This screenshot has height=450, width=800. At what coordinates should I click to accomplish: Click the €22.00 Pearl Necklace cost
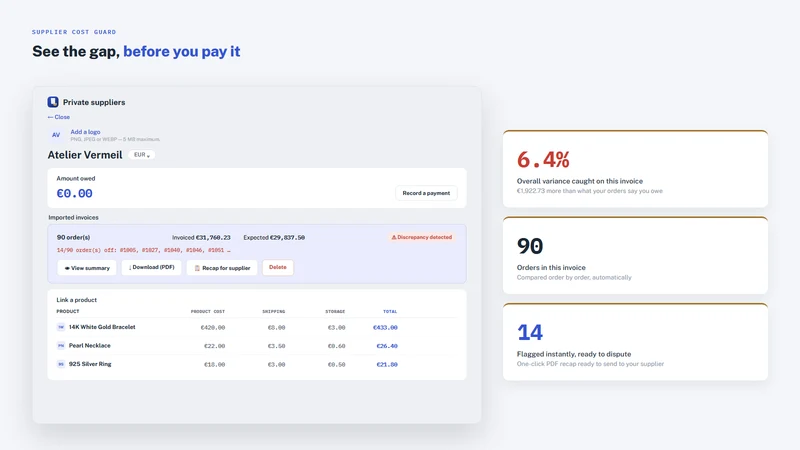tap(214, 346)
